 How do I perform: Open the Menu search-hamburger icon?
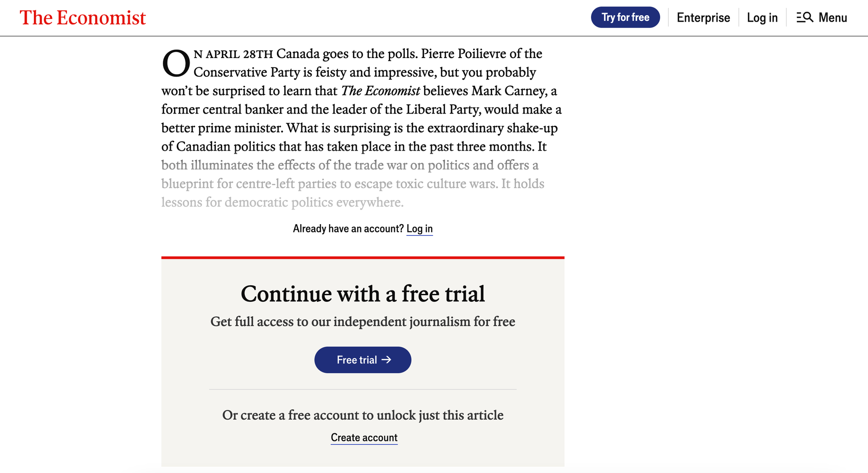[x=805, y=17]
